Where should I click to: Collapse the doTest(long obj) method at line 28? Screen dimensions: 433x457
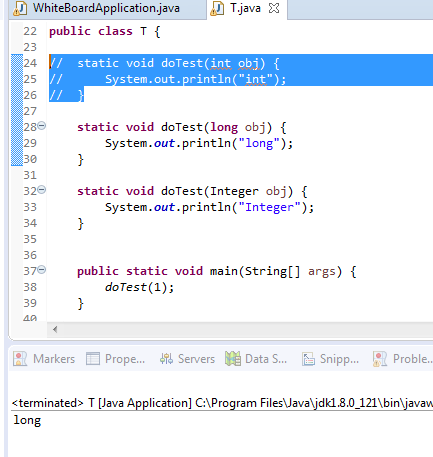(42, 126)
